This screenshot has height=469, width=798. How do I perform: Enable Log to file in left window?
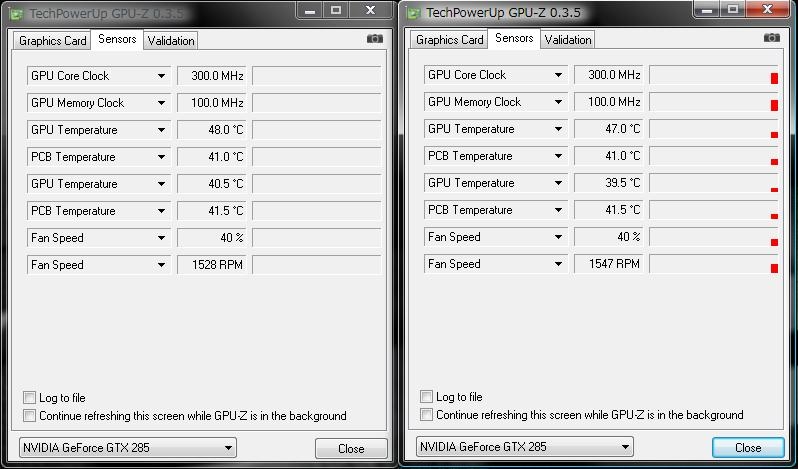click(x=30, y=397)
